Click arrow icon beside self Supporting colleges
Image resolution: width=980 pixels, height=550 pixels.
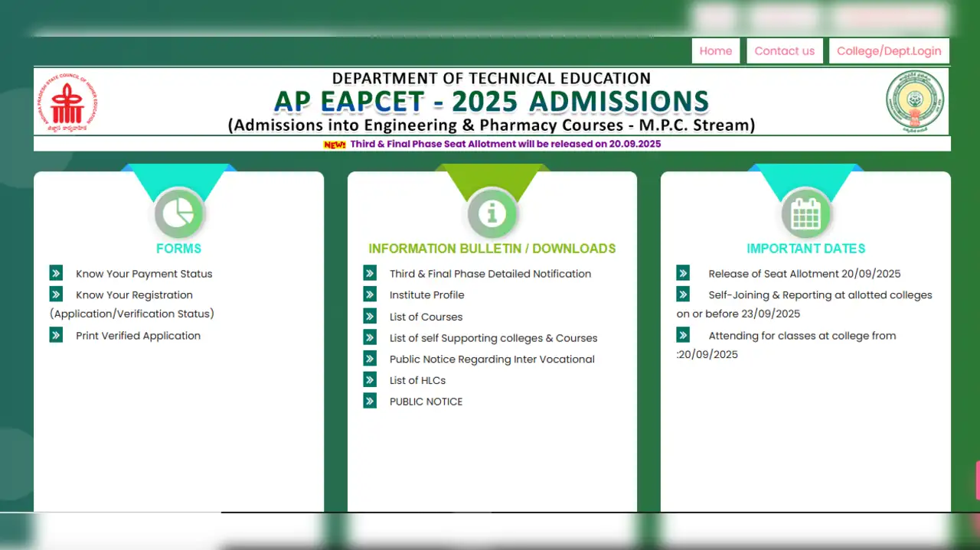tap(370, 337)
